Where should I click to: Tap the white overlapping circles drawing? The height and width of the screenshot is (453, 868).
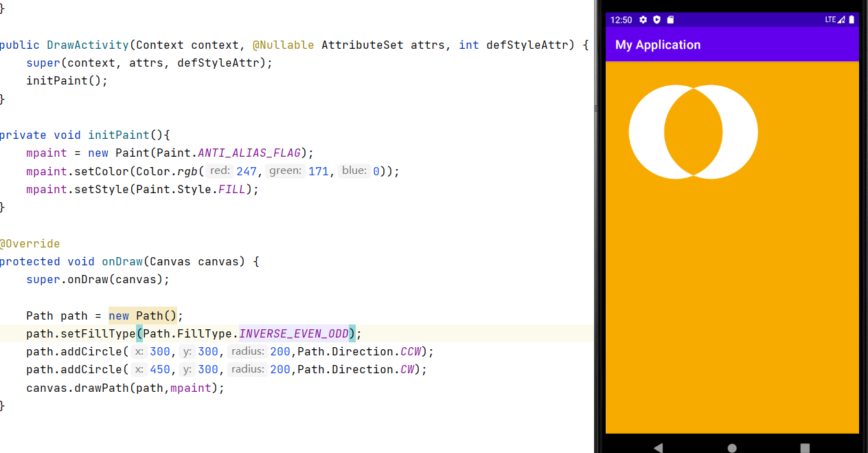tap(693, 132)
